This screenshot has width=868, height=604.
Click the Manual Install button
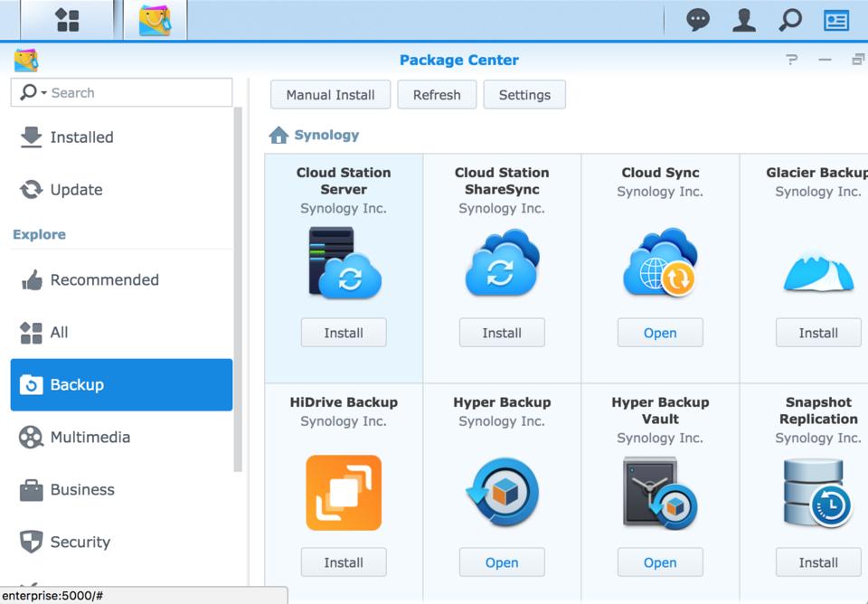pos(330,95)
